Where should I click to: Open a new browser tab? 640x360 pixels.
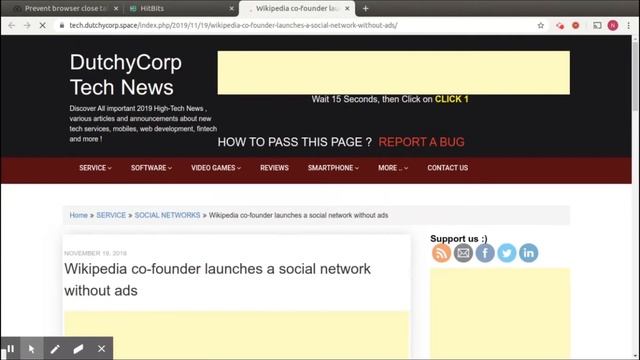(365, 8)
